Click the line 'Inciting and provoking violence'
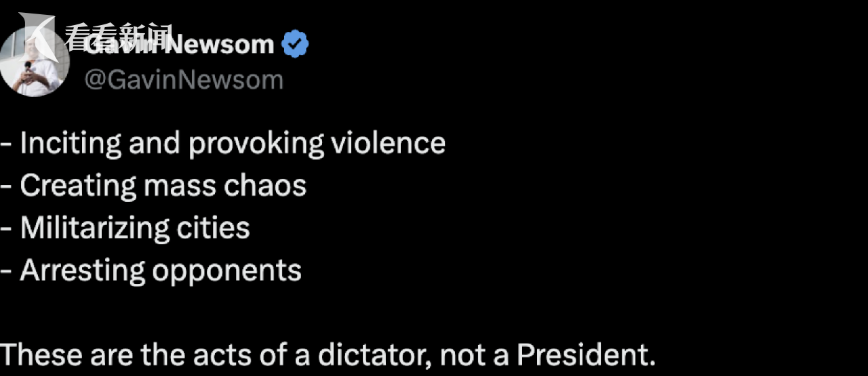The height and width of the screenshot is (376, 868). click(x=222, y=144)
